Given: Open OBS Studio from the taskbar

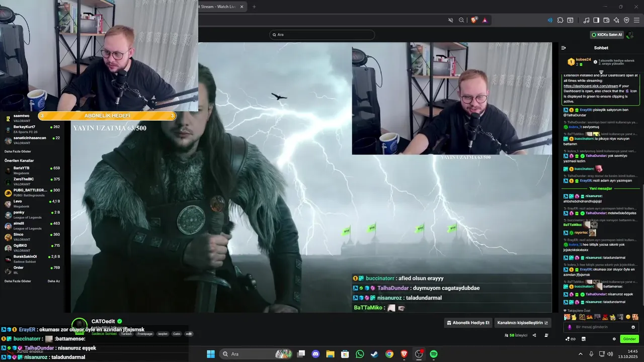Looking at the screenshot, I should click(419, 354).
